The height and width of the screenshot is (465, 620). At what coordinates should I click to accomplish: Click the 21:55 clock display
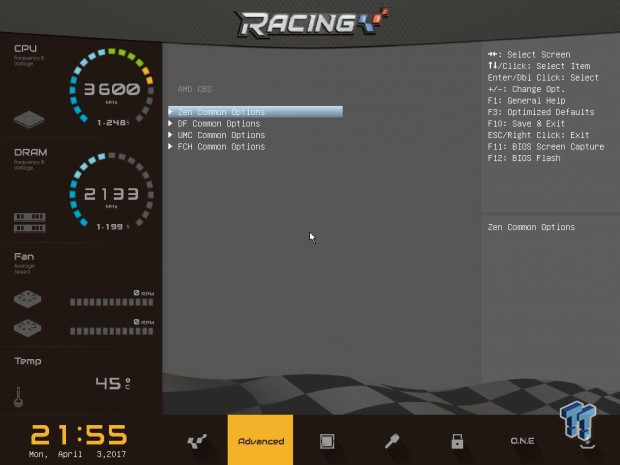79,435
